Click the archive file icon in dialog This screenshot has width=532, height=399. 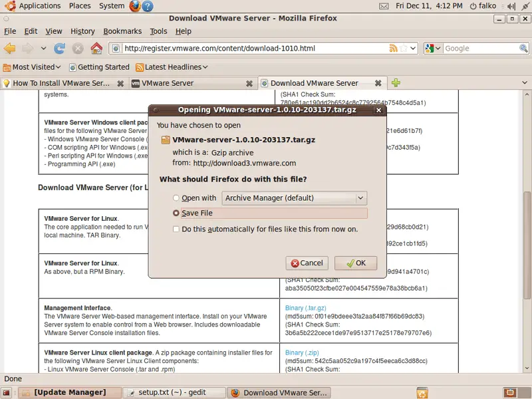pyautogui.click(x=166, y=140)
